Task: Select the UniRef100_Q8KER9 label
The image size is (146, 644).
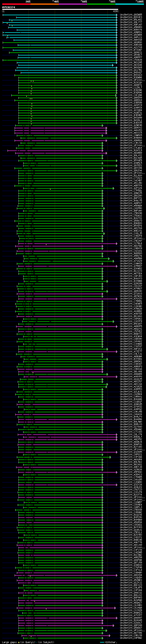Action: [131, 98]
